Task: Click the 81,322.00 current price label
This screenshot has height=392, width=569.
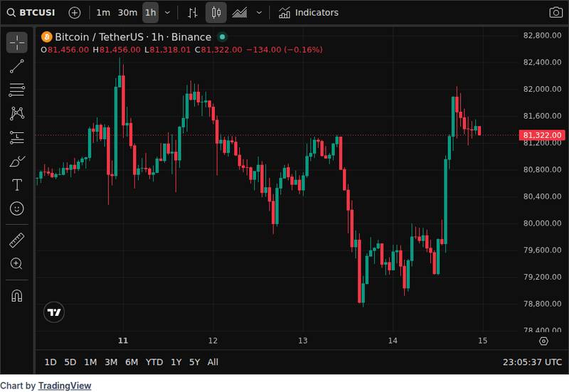Action: point(542,135)
